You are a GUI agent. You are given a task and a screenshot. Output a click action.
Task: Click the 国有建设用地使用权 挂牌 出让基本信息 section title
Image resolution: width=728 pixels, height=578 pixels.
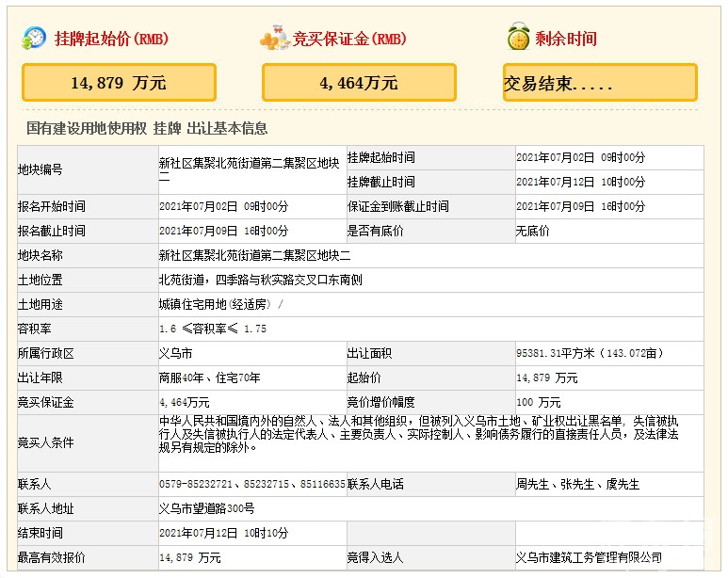pyautogui.click(x=147, y=128)
